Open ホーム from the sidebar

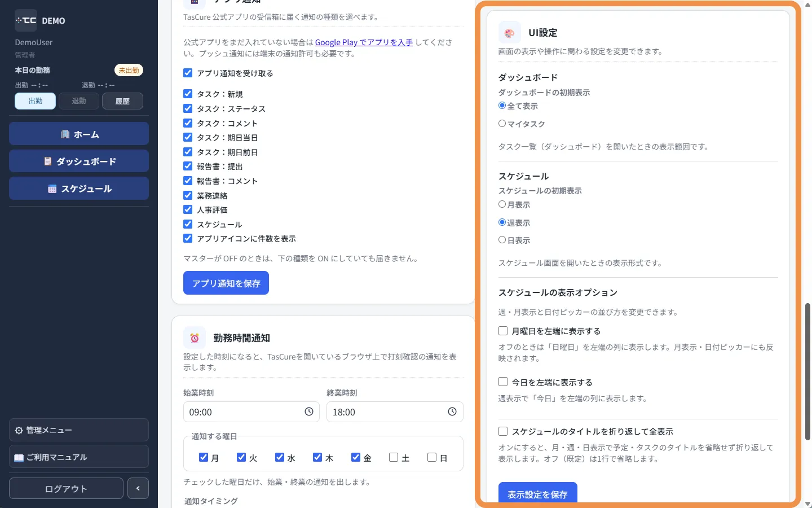79,134
